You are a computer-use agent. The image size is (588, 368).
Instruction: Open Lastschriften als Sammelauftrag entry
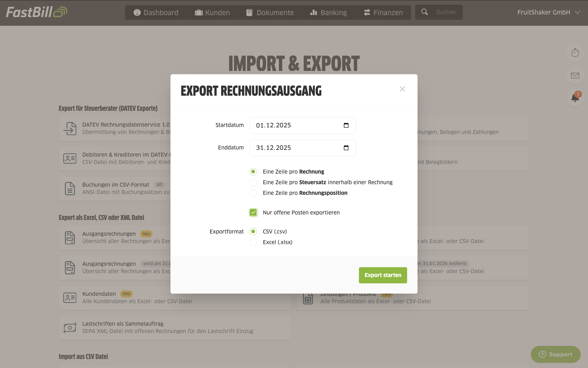click(175, 328)
